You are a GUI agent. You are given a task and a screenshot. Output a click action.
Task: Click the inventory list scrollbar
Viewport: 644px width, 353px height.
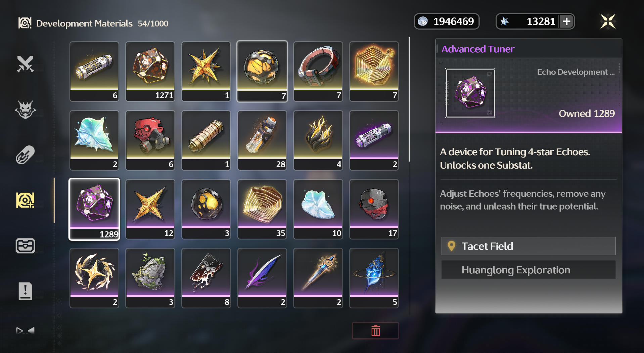[409, 99]
